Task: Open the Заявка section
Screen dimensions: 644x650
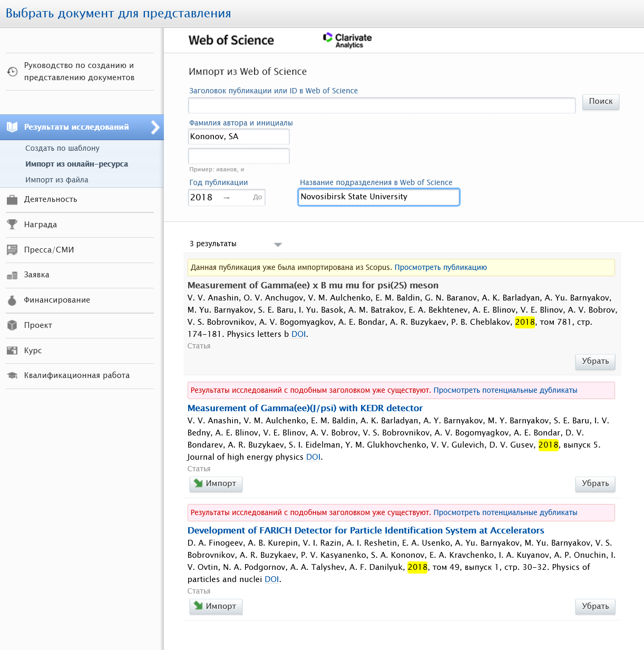Action: point(36,275)
